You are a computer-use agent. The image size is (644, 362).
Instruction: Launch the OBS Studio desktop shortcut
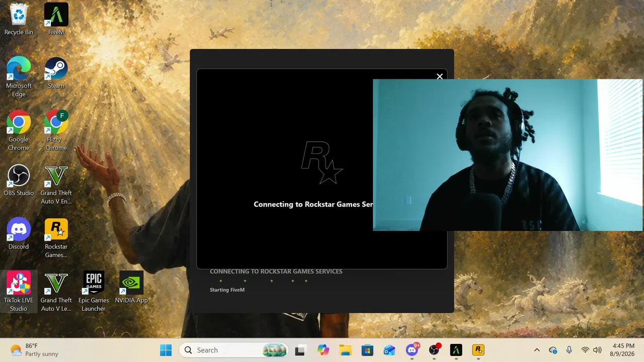coord(19,181)
